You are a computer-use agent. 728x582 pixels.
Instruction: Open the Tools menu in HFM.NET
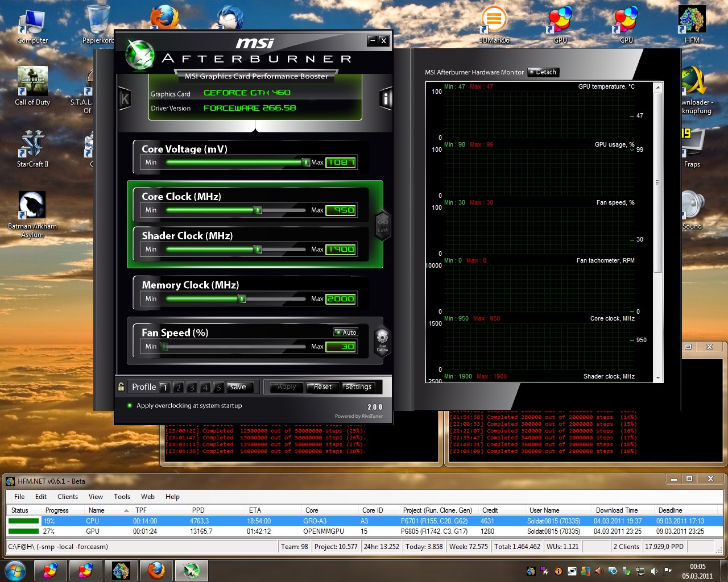coord(122,497)
